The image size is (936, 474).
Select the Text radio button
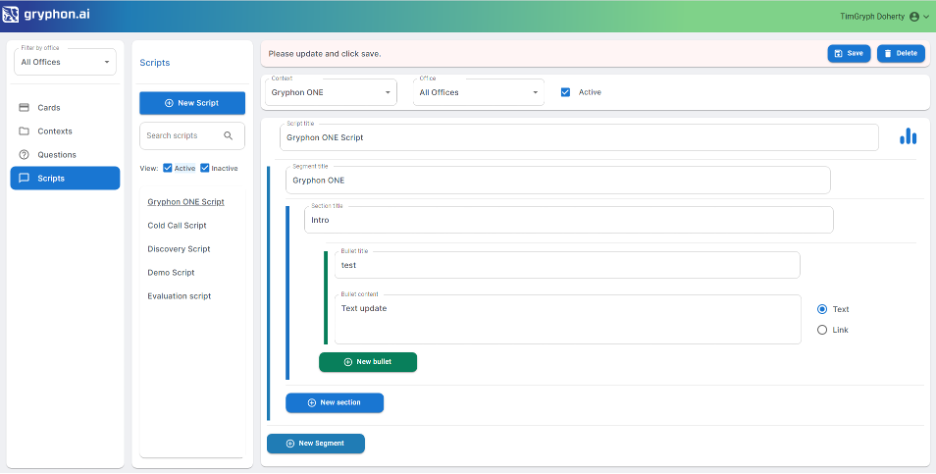[822, 309]
